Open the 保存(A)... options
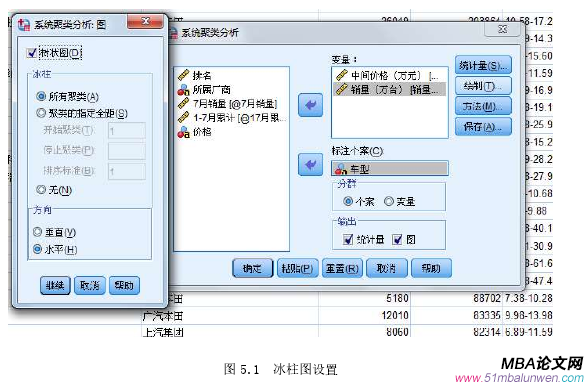The height and width of the screenshot is (384, 586). click(x=483, y=127)
